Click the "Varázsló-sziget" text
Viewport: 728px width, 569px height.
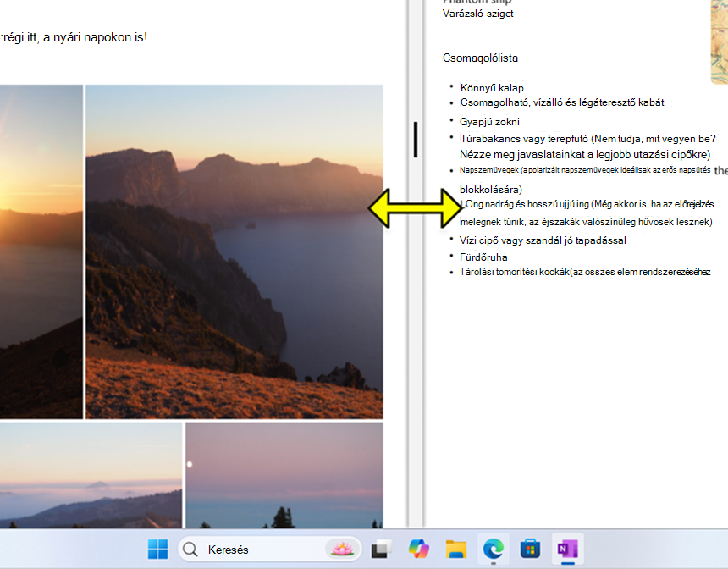477,14
